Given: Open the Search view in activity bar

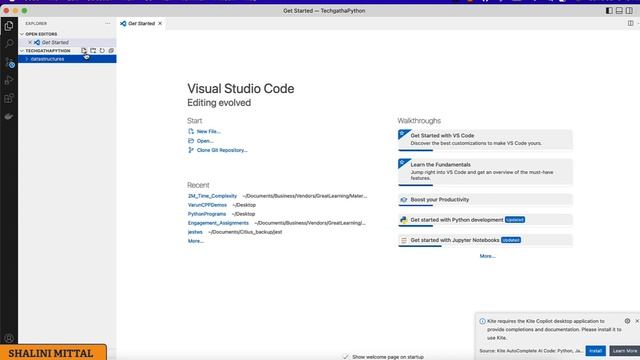Looking at the screenshot, I should 9,44.
